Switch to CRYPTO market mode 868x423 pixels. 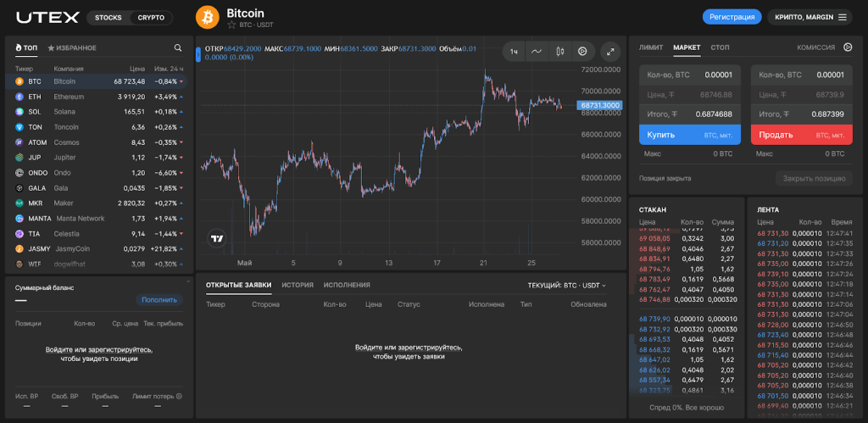[152, 18]
